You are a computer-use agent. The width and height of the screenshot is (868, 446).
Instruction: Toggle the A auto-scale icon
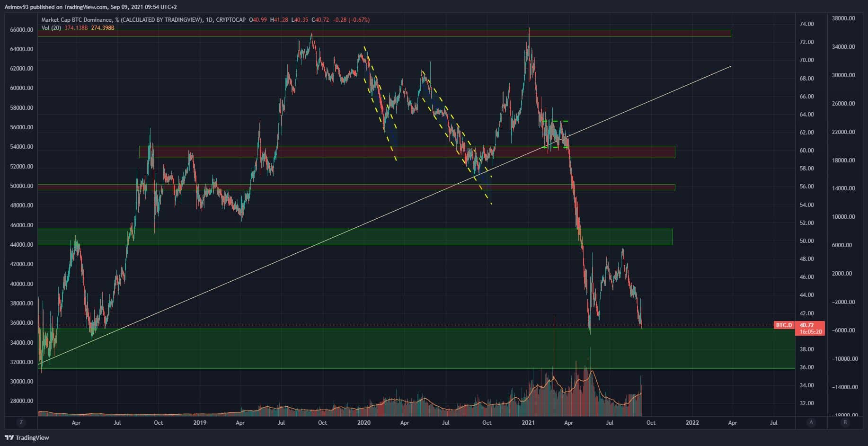click(x=811, y=422)
